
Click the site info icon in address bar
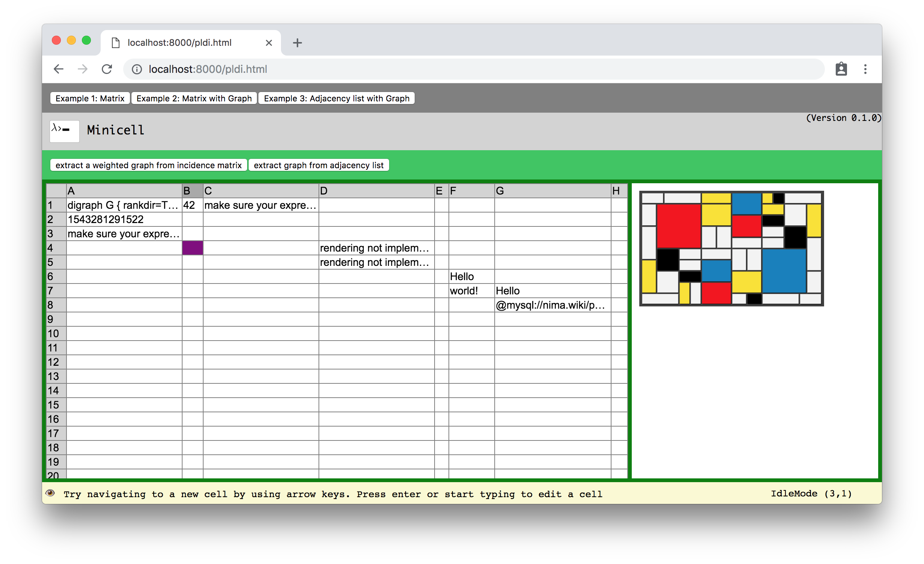click(x=137, y=69)
